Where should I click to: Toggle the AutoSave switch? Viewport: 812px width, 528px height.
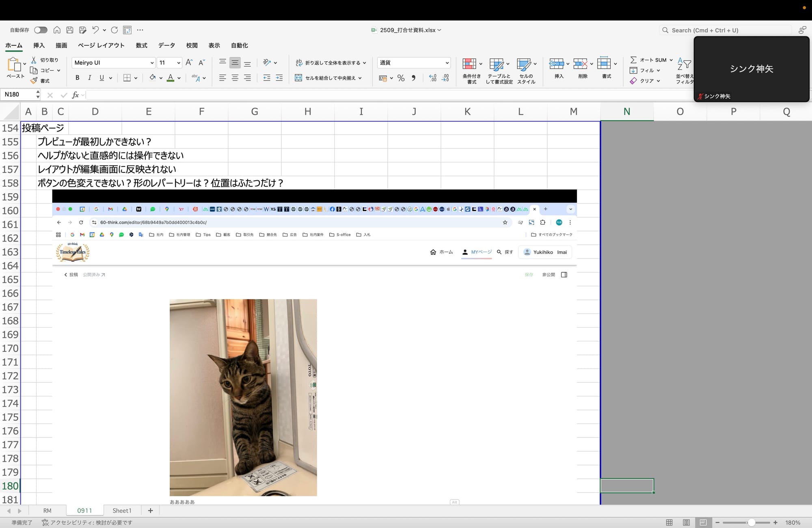(x=41, y=30)
